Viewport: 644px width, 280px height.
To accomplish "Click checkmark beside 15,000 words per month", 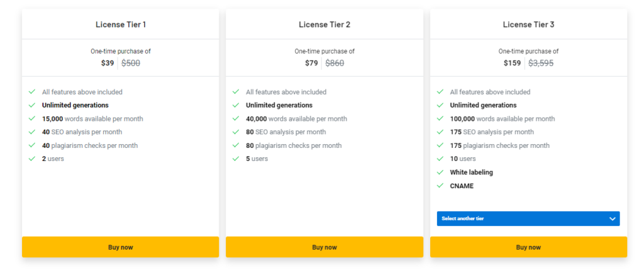I will (x=31, y=119).
